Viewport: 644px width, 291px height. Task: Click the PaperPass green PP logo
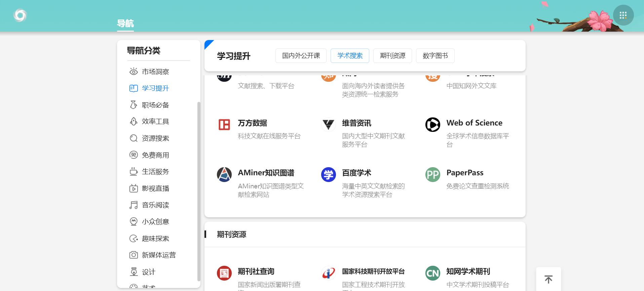[x=433, y=175]
